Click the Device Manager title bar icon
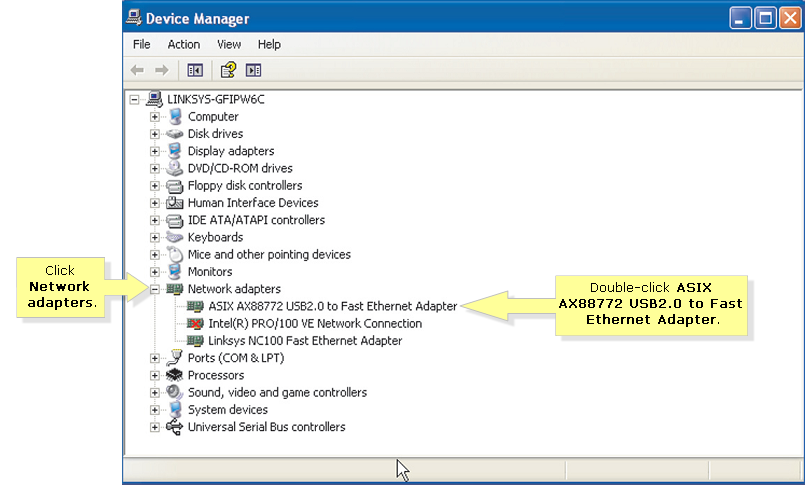 pos(134,18)
